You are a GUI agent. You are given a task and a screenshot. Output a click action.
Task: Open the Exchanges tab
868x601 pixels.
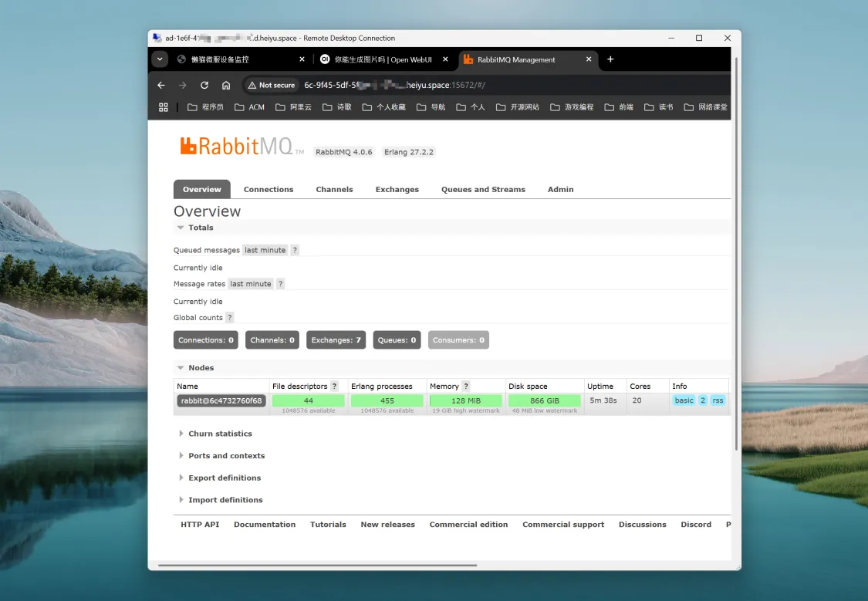point(397,189)
